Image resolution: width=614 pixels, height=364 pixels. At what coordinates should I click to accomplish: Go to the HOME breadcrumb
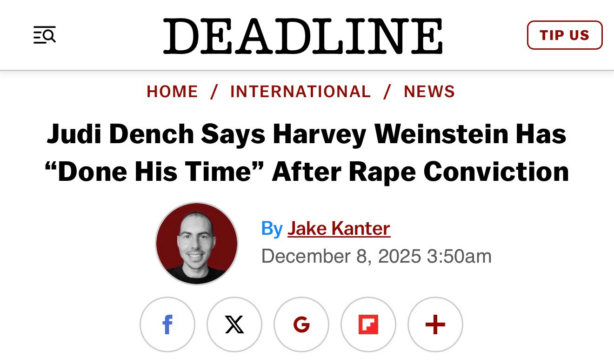pyautogui.click(x=173, y=92)
